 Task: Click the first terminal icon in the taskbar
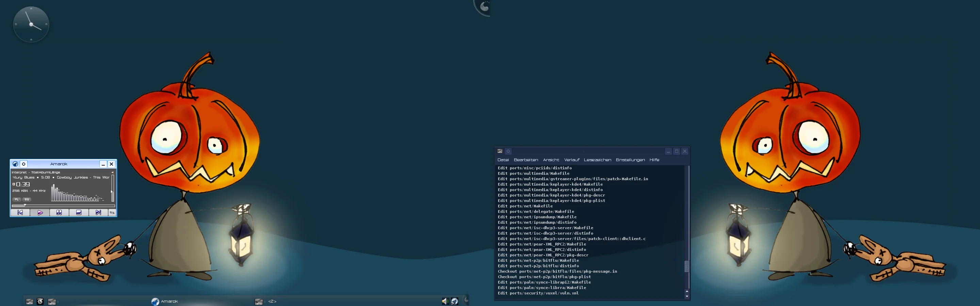30,302
